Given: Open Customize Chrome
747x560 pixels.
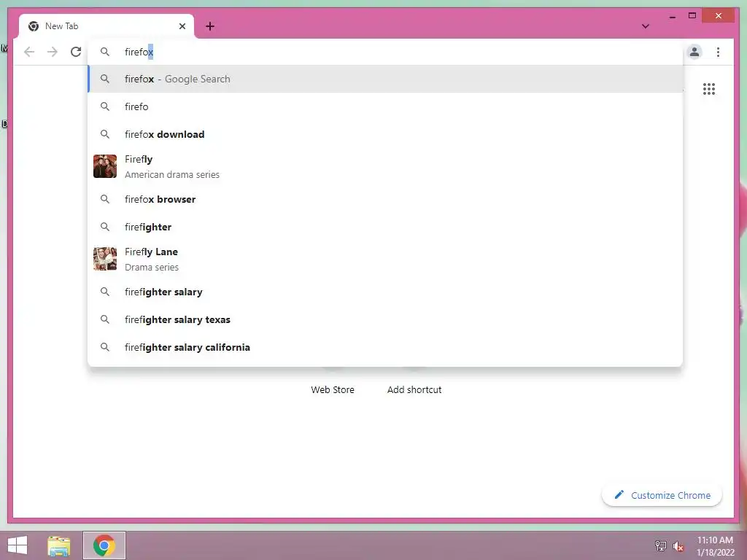Looking at the screenshot, I should click(x=662, y=495).
